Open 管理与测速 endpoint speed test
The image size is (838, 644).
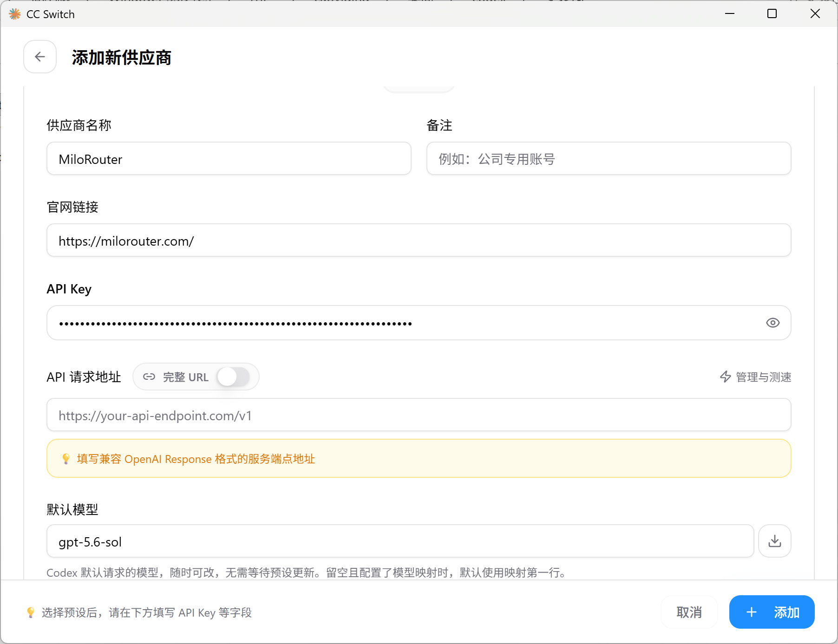tap(755, 377)
